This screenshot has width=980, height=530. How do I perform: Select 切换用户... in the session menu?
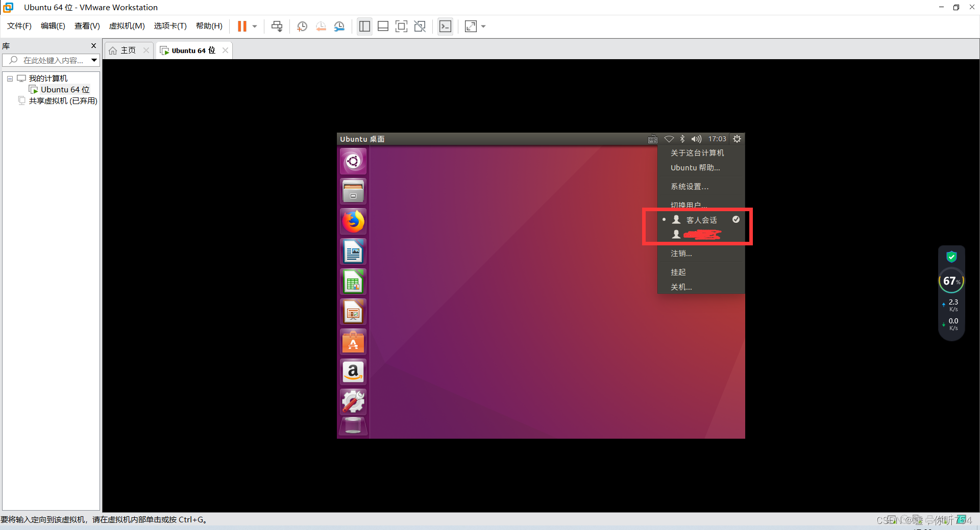(x=701, y=205)
